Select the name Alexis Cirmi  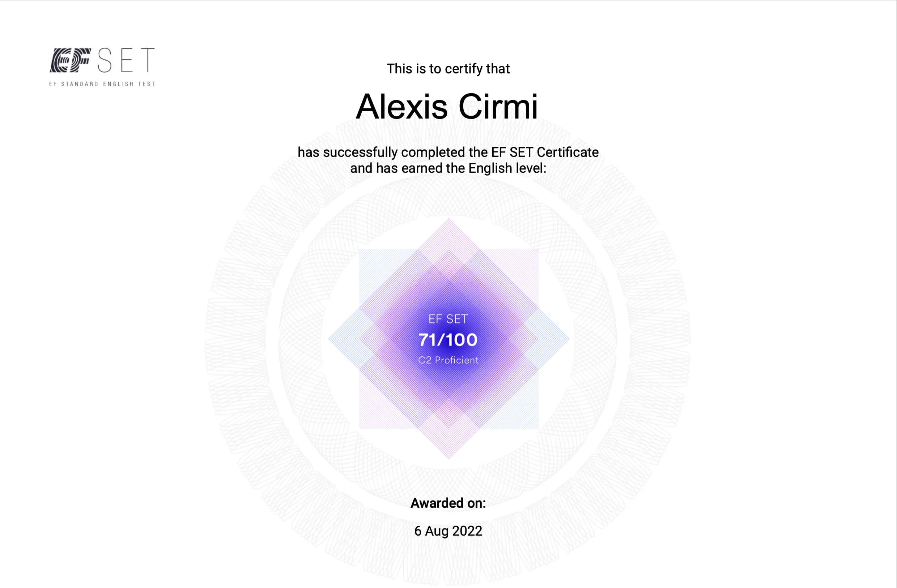coord(447,107)
